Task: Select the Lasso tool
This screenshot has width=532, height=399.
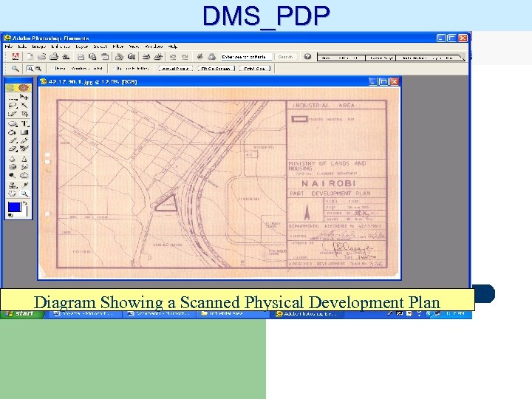Action: pyautogui.click(x=13, y=106)
